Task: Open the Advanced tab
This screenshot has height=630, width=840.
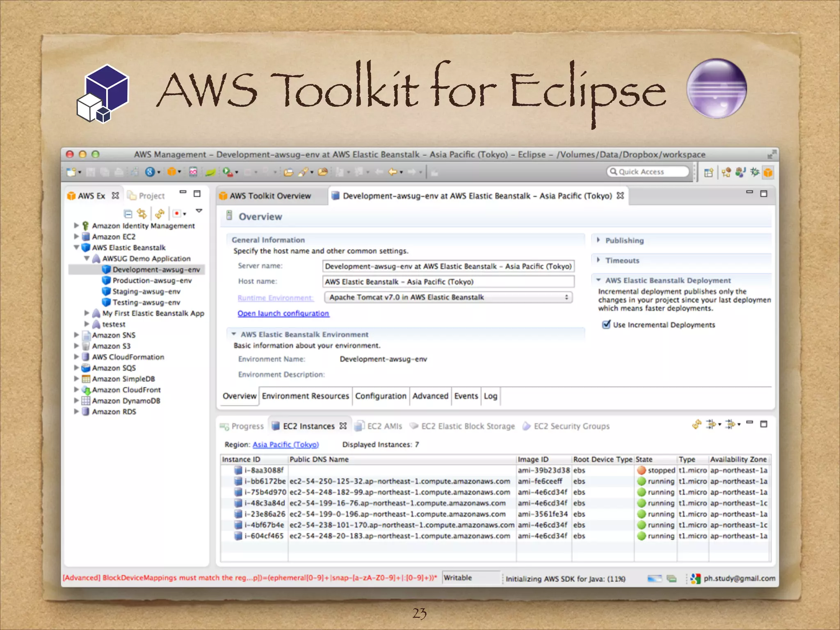Action: (430, 396)
